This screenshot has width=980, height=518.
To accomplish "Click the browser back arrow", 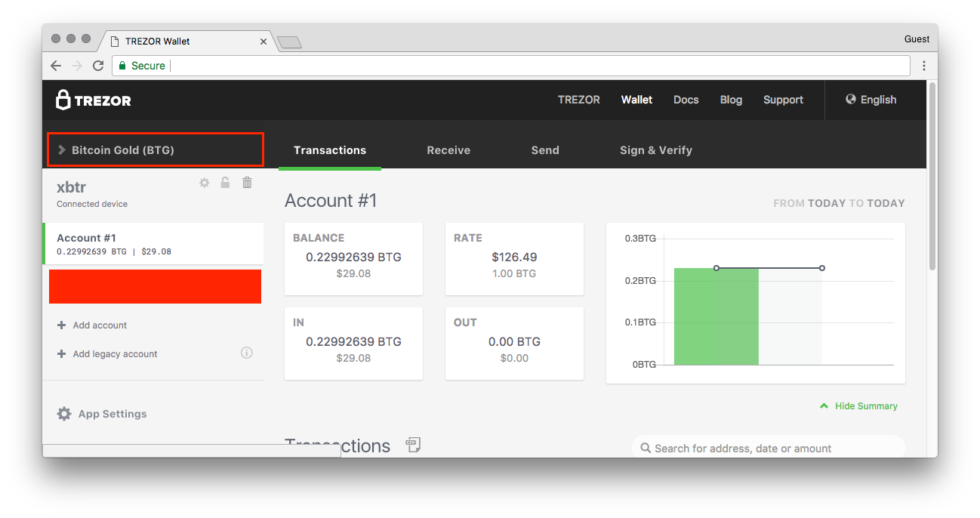I will 56,66.
